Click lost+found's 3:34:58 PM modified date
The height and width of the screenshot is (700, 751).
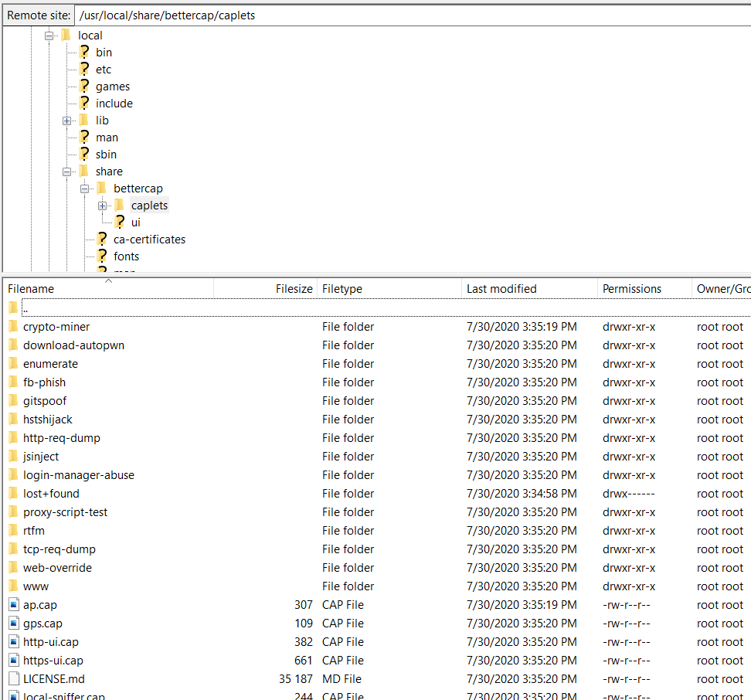(x=522, y=494)
